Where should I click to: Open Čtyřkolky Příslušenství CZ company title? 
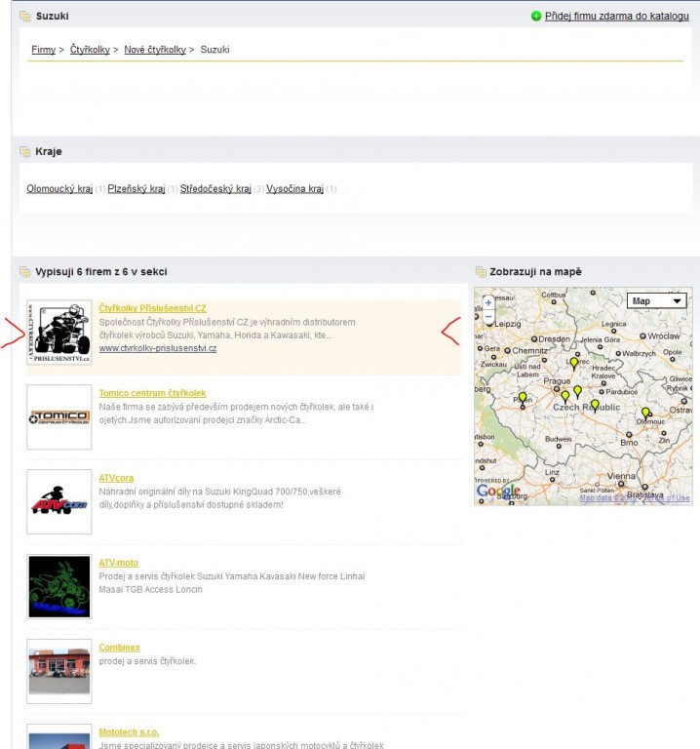point(152,308)
